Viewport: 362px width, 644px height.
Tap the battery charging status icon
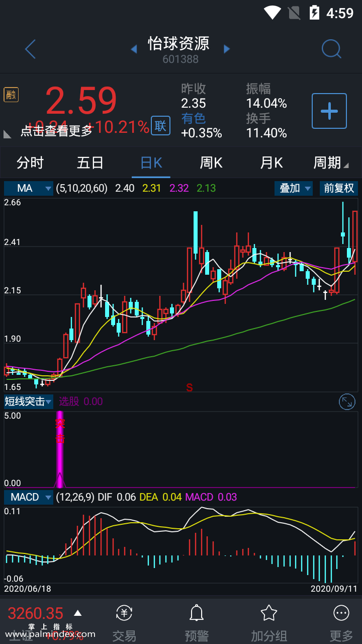coord(314,13)
